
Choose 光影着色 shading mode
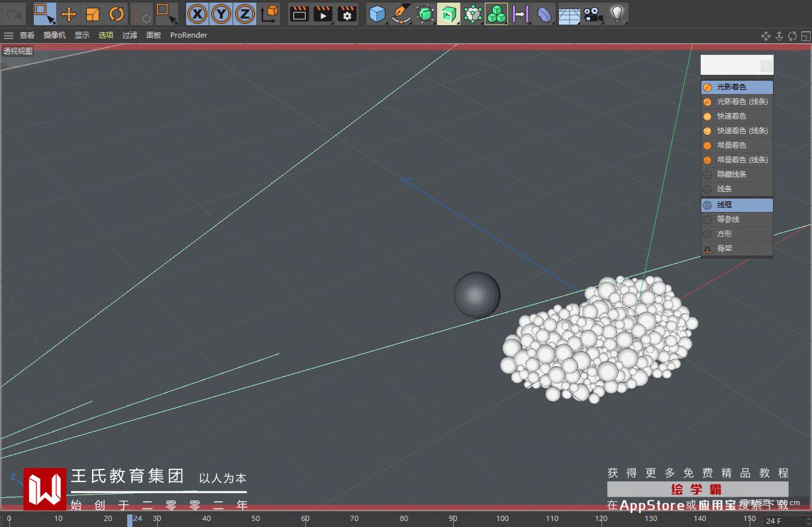click(737, 87)
